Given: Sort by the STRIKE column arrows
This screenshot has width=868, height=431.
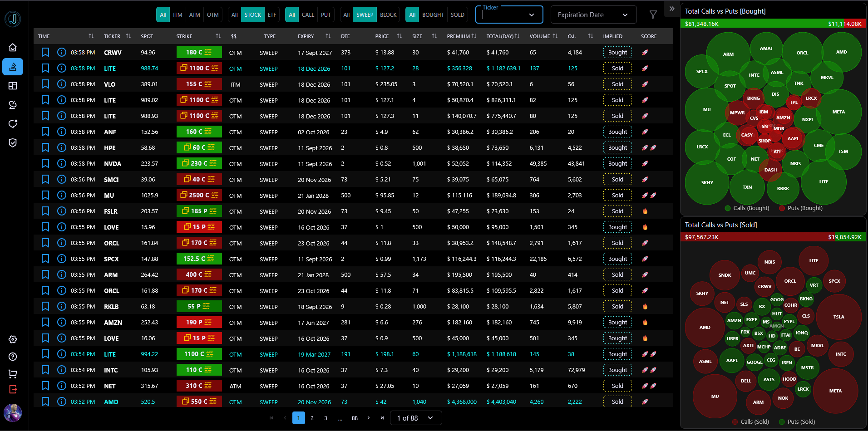Looking at the screenshot, I should pos(218,36).
